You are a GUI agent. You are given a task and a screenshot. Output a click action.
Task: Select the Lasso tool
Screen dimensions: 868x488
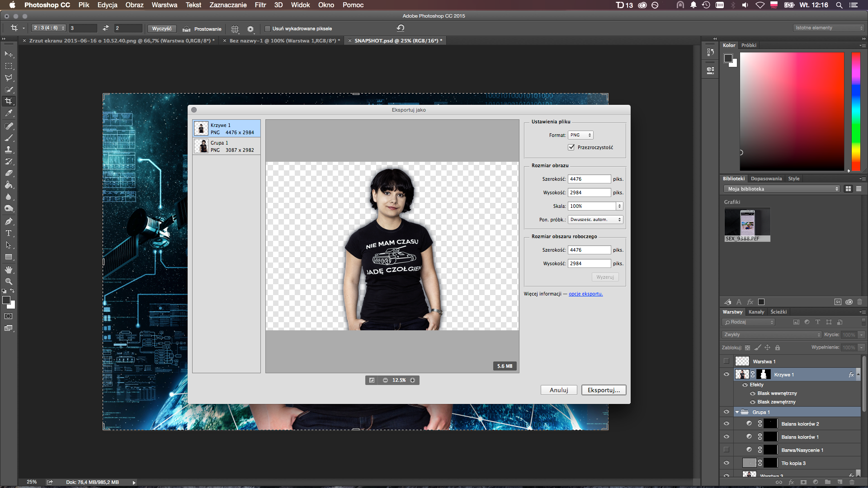[9, 78]
